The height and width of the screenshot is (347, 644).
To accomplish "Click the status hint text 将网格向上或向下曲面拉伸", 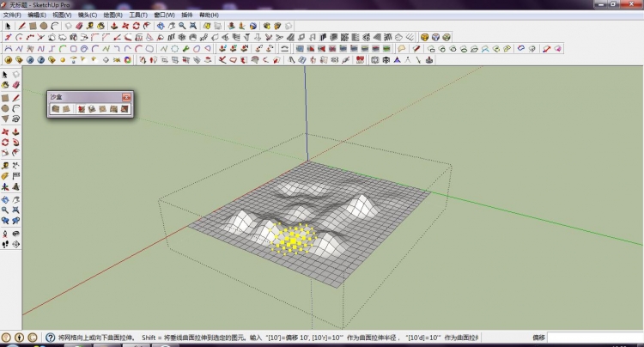I will coord(96,338).
